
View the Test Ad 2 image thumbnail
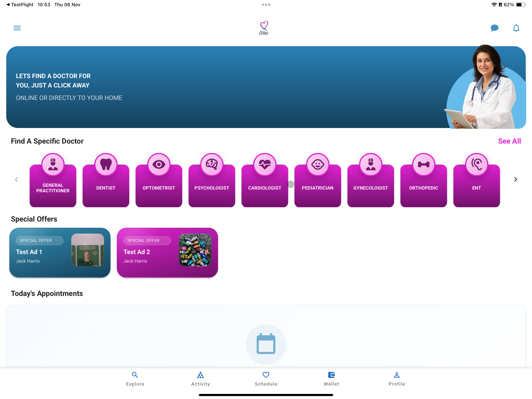point(195,250)
